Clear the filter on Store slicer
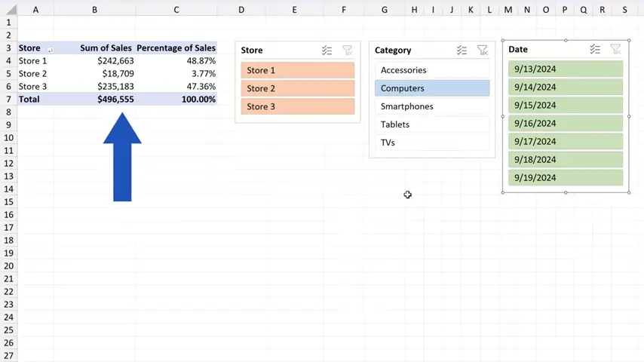The image size is (644, 362). 347,51
